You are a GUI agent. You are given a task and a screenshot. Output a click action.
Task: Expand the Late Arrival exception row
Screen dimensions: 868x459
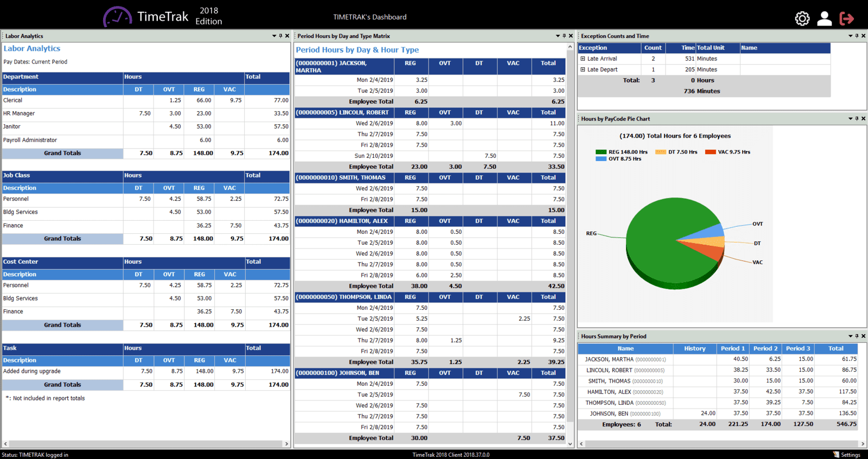point(583,59)
